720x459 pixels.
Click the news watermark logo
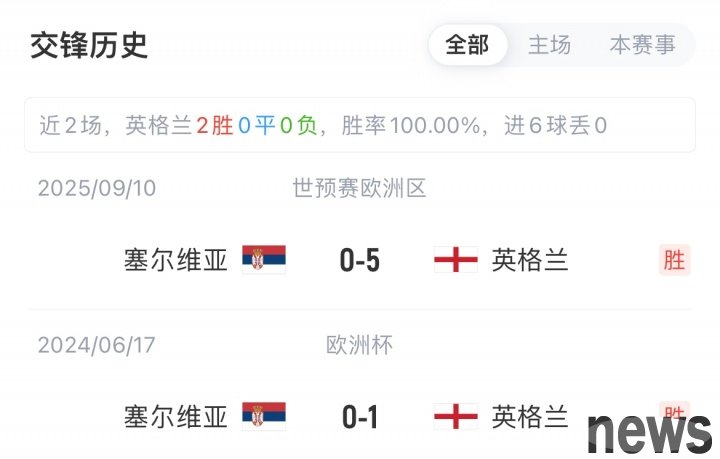click(649, 431)
